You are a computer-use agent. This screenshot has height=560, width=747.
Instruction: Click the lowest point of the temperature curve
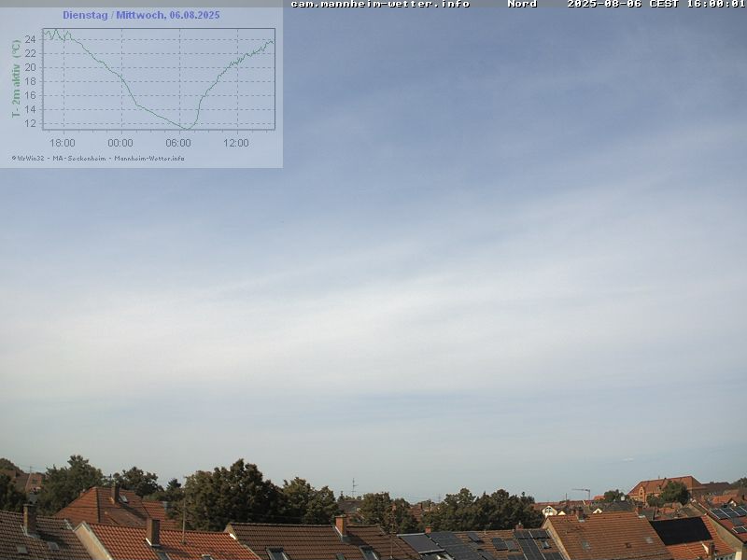[x=186, y=127]
